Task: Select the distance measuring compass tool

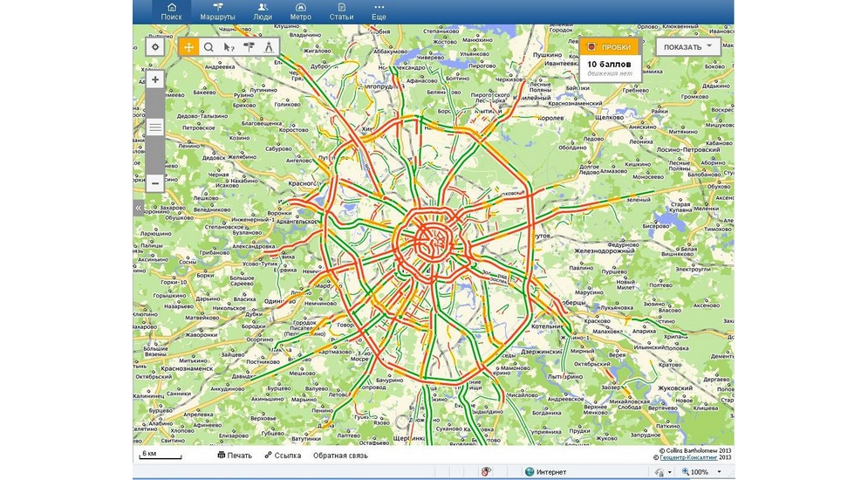Action: 269,47
